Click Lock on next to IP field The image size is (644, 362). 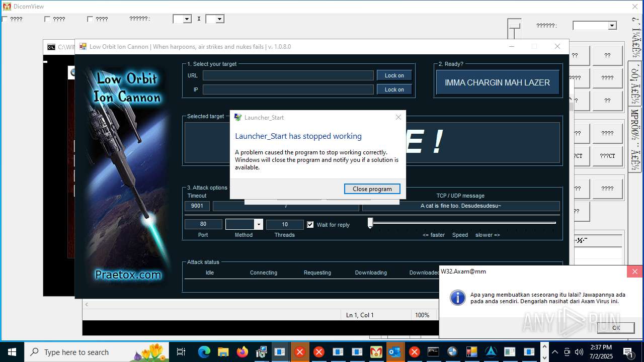pyautogui.click(x=394, y=89)
